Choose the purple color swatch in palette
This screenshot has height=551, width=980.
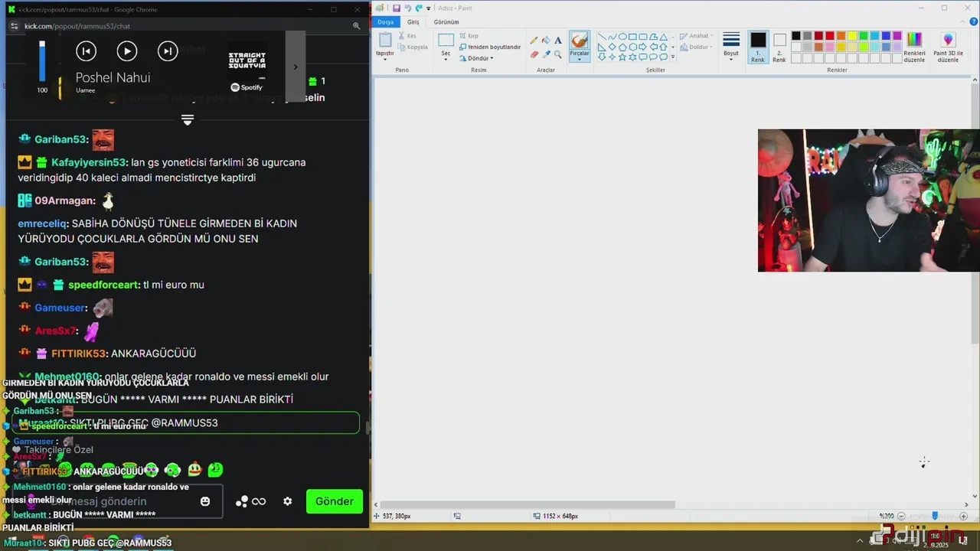point(897,36)
